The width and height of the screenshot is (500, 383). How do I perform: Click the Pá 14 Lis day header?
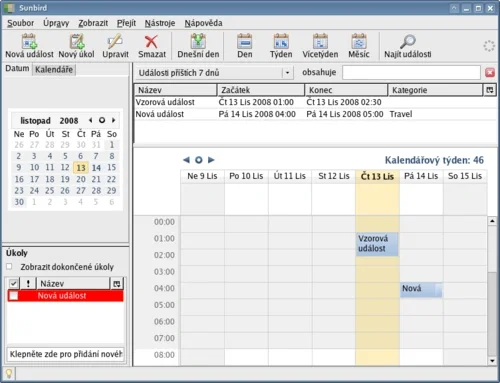tap(421, 176)
